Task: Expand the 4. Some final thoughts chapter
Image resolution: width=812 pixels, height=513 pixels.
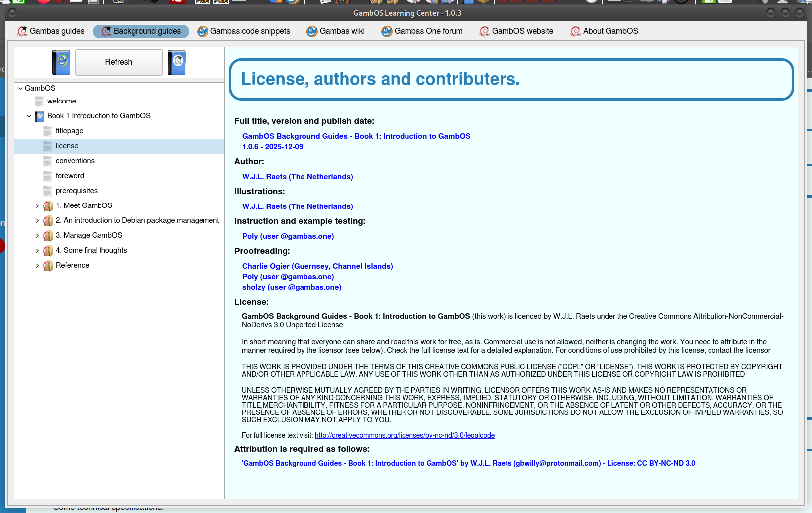Action: 37,250
